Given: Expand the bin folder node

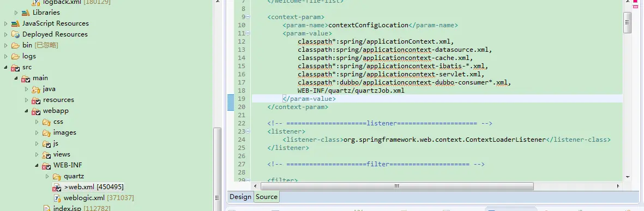Looking at the screenshot, I should [6, 45].
